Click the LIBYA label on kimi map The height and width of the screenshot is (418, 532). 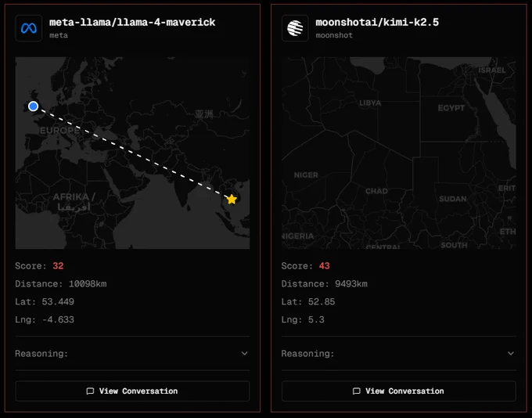[x=370, y=103]
